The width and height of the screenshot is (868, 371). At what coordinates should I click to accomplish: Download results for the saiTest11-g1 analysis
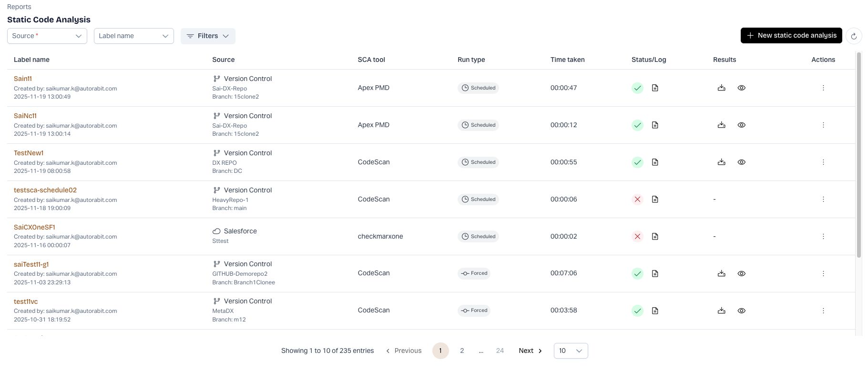[x=721, y=274]
